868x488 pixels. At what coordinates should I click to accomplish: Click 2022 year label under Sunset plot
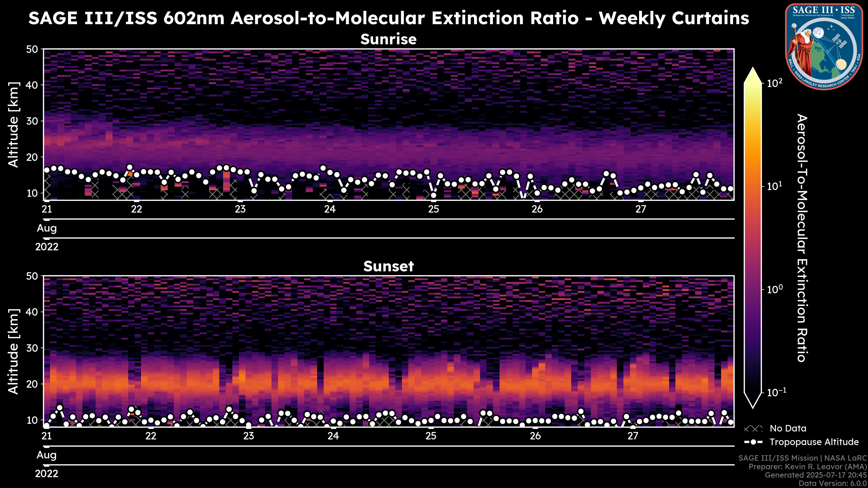(x=47, y=474)
